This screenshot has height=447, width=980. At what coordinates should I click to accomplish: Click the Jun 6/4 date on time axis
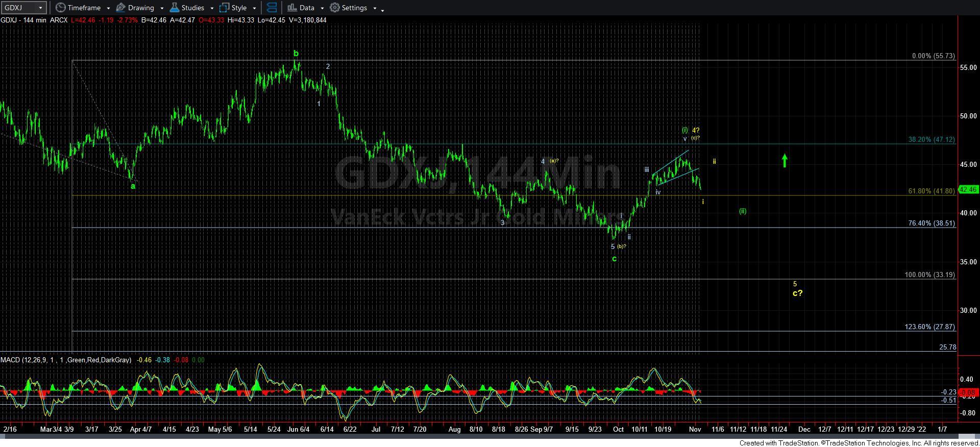pyautogui.click(x=298, y=429)
